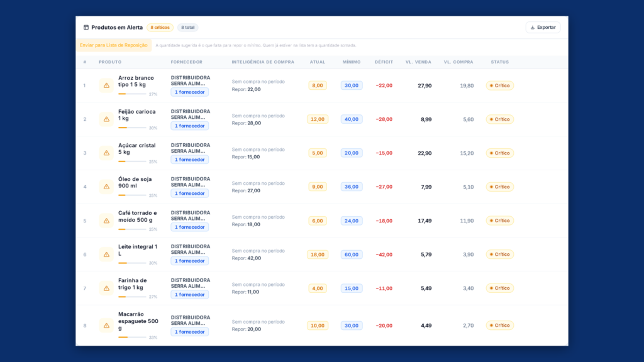Click warning icon for Farinha de trigo

click(x=106, y=288)
